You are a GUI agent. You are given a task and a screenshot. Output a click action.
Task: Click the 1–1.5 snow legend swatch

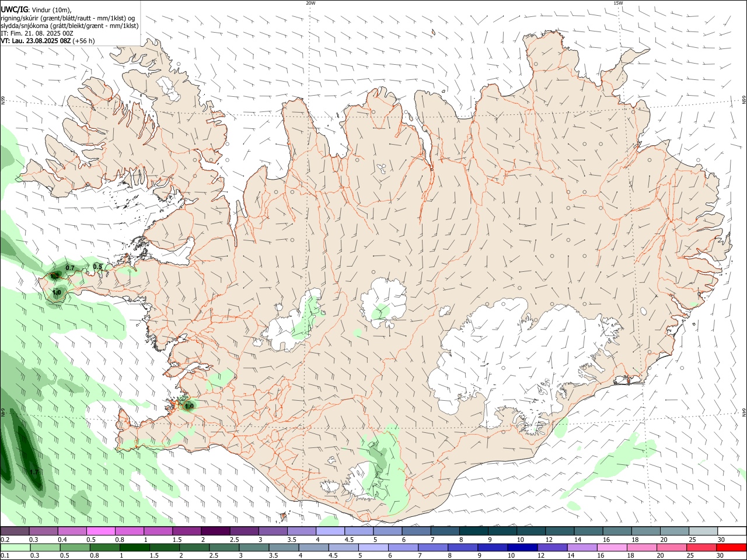(x=158, y=531)
